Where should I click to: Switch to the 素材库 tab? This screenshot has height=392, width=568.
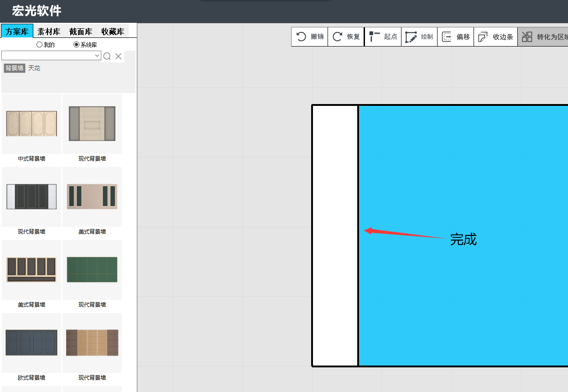click(49, 31)
